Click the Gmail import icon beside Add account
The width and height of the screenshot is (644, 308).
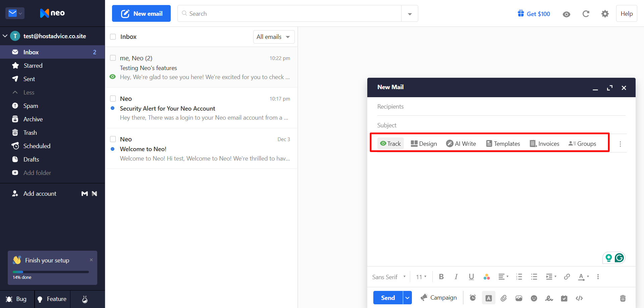point(85,193)
